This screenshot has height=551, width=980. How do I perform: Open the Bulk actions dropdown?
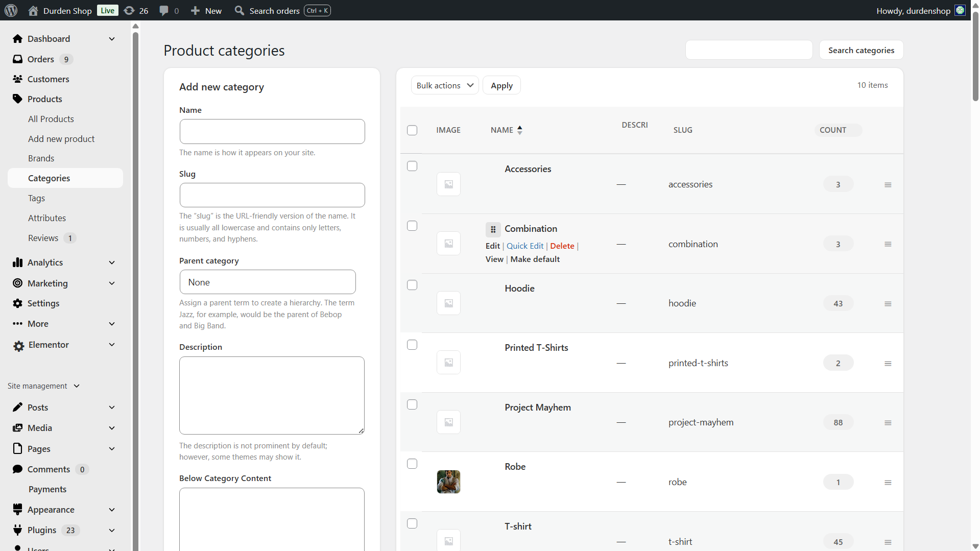444,85
